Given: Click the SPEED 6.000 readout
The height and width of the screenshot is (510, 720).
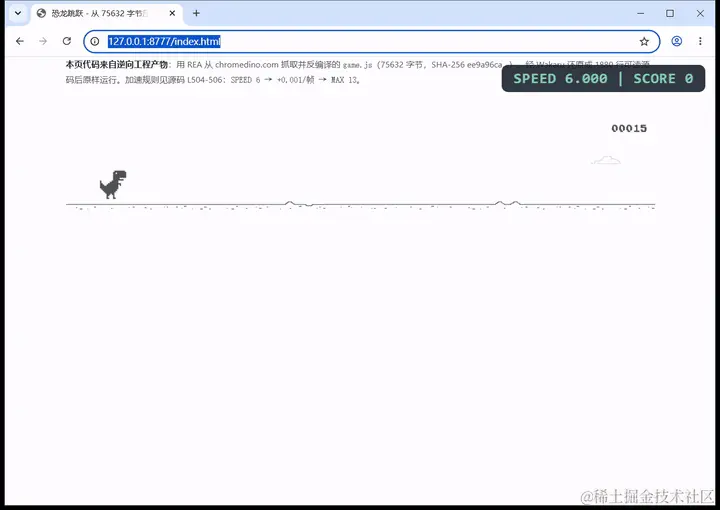Looking at the screenshot, I should click(560, 78).
